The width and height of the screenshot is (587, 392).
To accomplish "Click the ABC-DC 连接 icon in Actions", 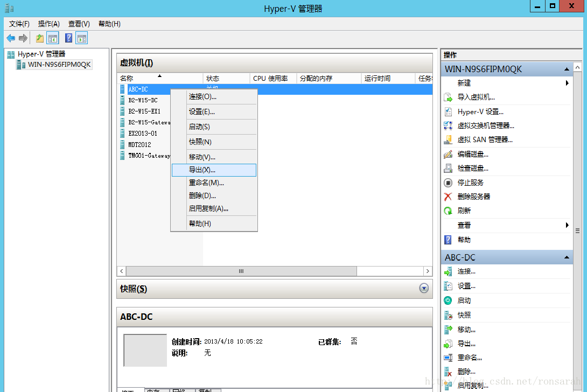I will 448,271.
